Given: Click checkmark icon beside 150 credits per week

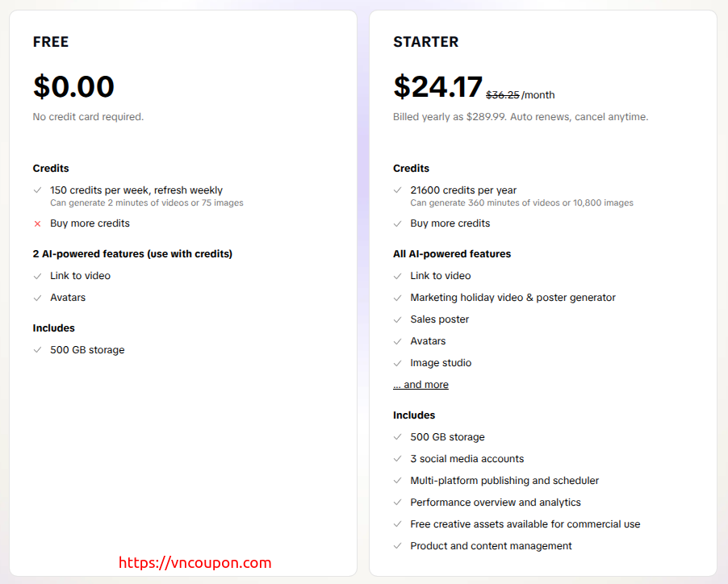Looking at the screenshot, I should tap(37, 190).
